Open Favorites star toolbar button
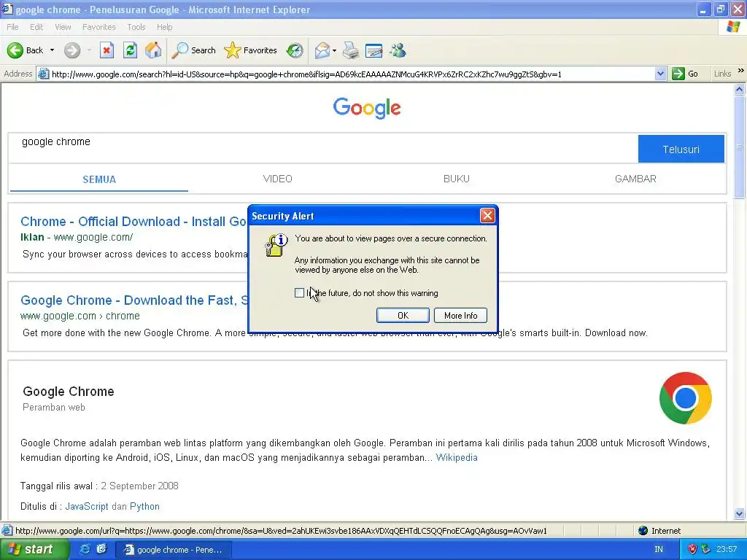Screen dimensions: 747x560 [x=250, y=50]
